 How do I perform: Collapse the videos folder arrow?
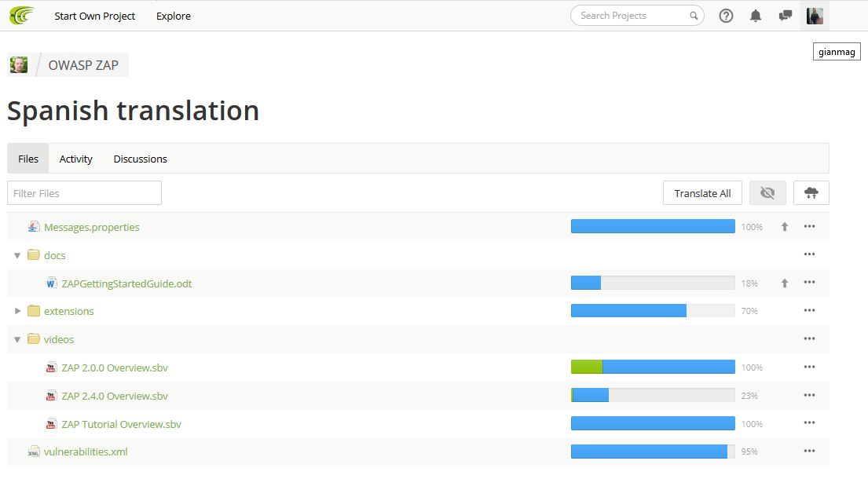[x=17, y=339]
